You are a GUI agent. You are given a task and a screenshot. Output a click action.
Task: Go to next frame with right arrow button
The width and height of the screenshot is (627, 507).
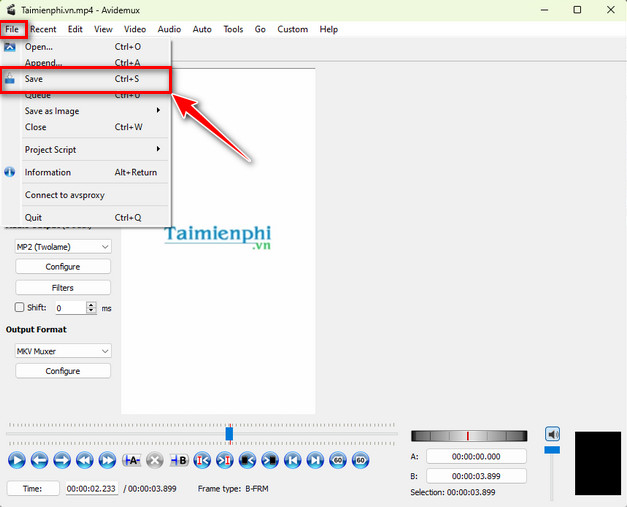click(x=62, y=460)
